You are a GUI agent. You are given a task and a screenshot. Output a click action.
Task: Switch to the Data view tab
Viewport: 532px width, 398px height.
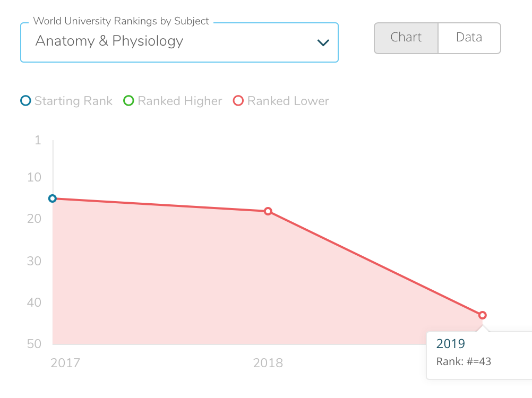click(469, 38)
